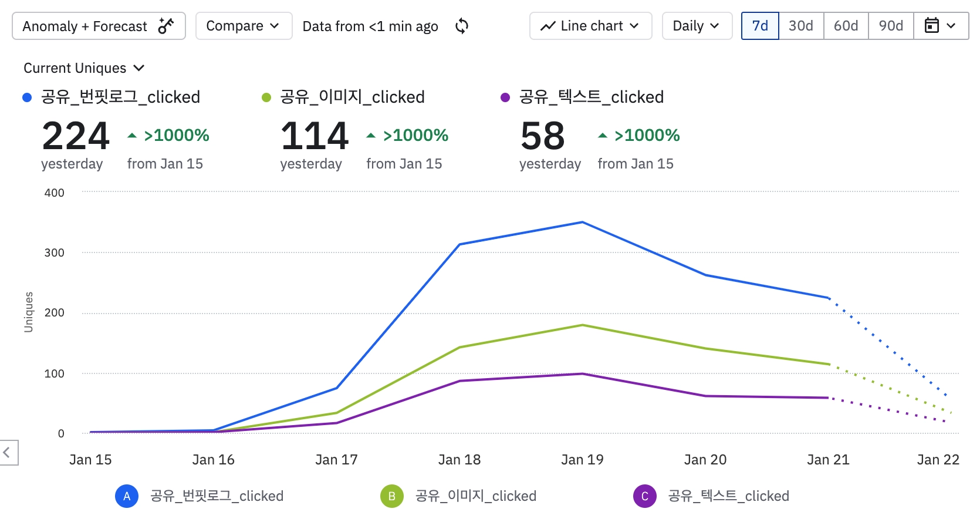
Task: Toggle 공유_번핏로그_clicked series in bottom legend
Action: tap(217, 496)
